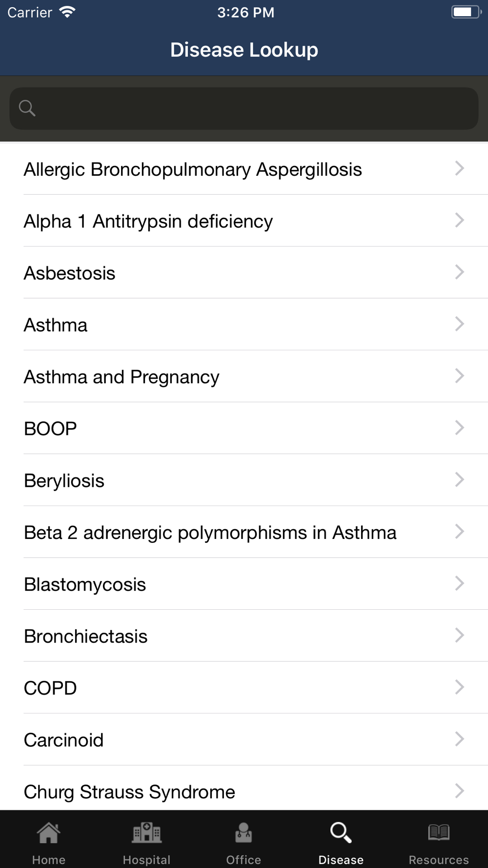The width and height of the screenshot is (488, 868).
Task: Switch to the Hospital tab label
Action: 146,860
